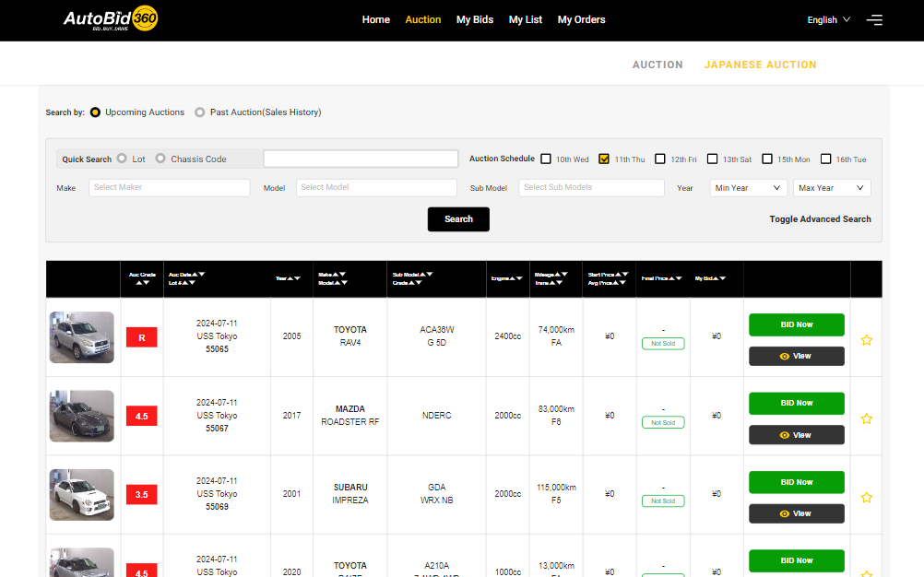Bid Now on the 2020 Toyota row

796,560
